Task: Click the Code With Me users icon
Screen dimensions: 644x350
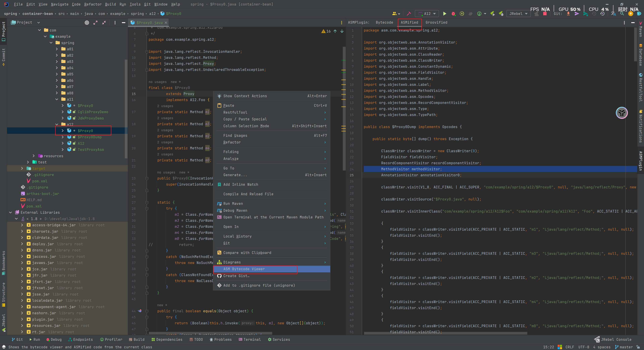Action: pyautogui.click(x=395, y=14)
